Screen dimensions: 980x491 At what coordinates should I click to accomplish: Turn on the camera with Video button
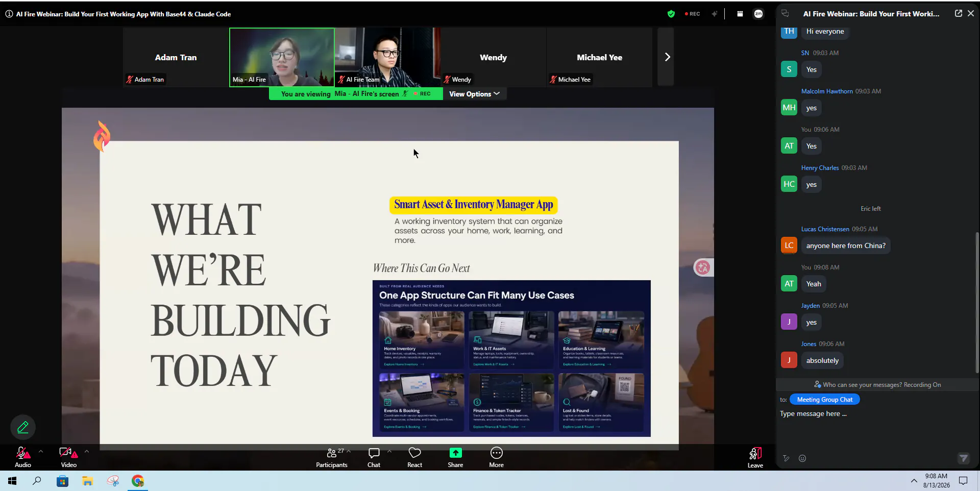[x=68, y=457]
